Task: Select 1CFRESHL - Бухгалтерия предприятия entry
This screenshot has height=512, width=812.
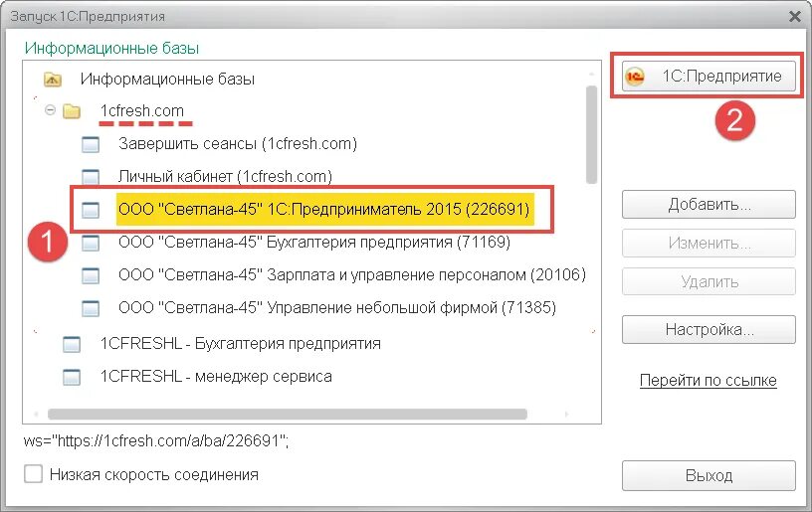Action: click(x=240, y=343)
